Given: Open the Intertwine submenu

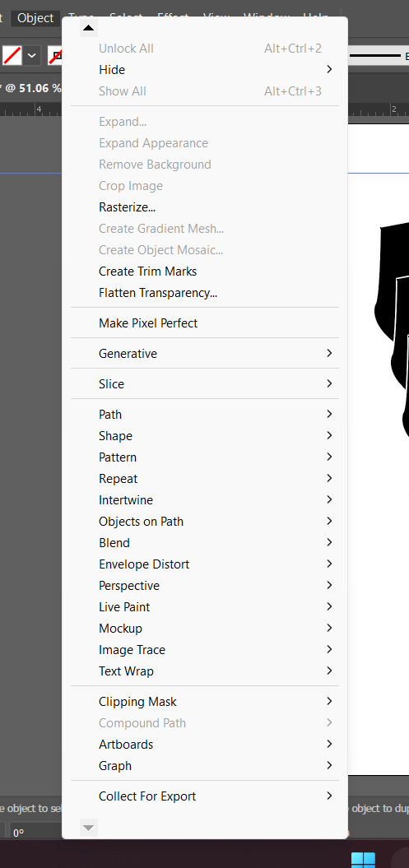Looking at the screenshot, I should click(x=205, y=500).
